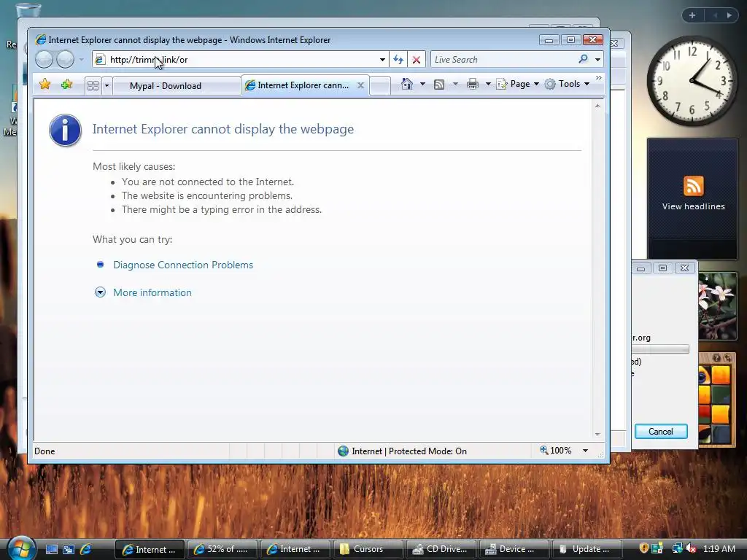Open the Windows Start orb
The width and height of the screenshot is (747, 560).
click(x=21, y=548)
